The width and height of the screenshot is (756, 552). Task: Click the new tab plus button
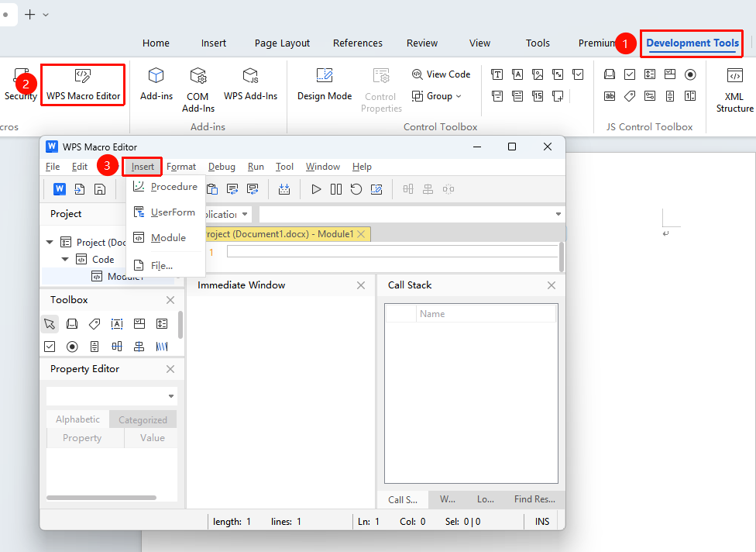pos(30,15)
